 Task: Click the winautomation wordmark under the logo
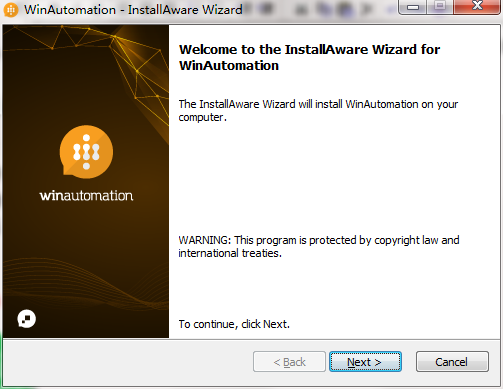coord(86,195)
